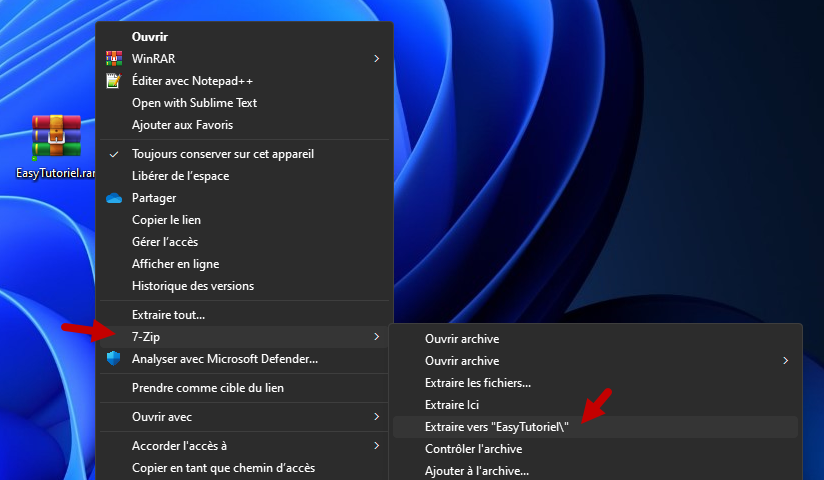
Task: Select the EasyTutoriel.rar desktop file icon
Action: tap(56, 136)
